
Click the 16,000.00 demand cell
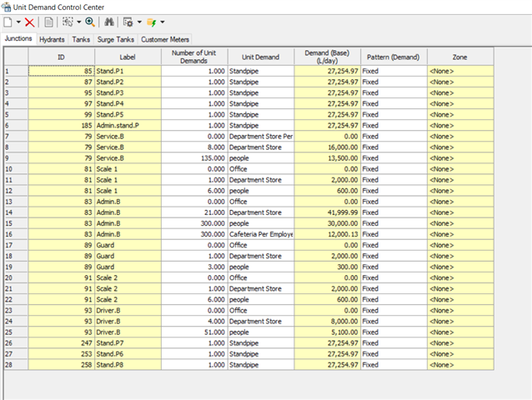tap(327, 147)
